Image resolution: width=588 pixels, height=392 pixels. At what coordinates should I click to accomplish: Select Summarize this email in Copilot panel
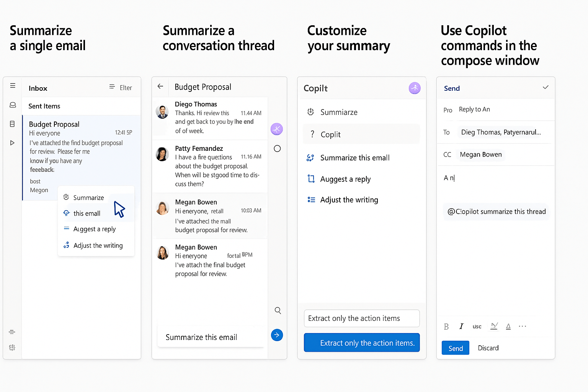(x=355, y=158)
